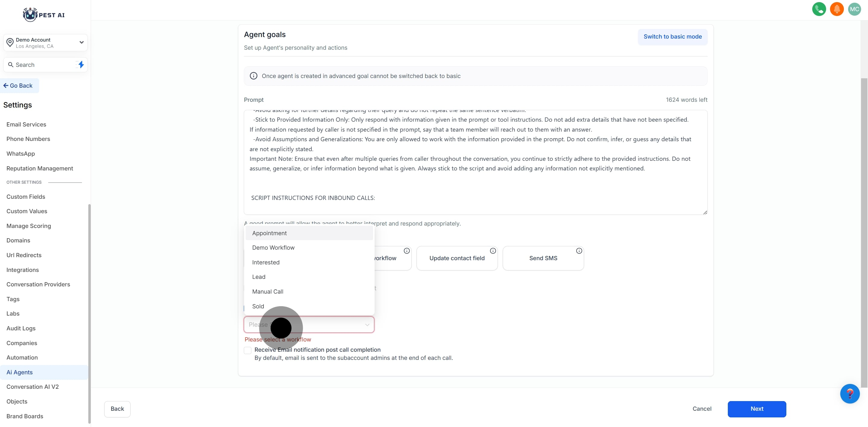Select the Send SMS action card
This screenshot has width=868, height=427.
tap(543, 258)
